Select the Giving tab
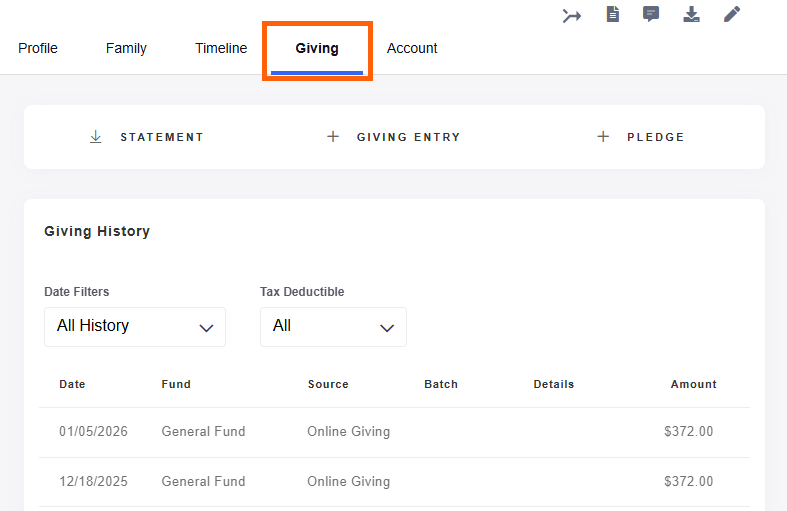The width and height of the screenshot is (787, 511). (x=317, y=48)
